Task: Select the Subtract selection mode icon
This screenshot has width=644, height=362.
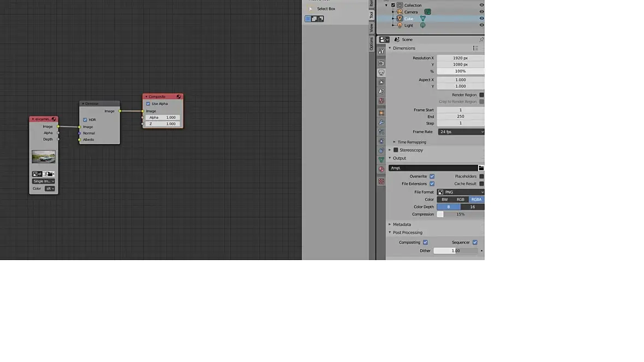Action: pos(320,19)
